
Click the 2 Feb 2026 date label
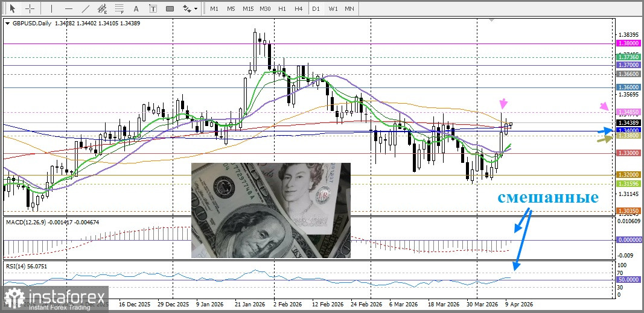289,305
